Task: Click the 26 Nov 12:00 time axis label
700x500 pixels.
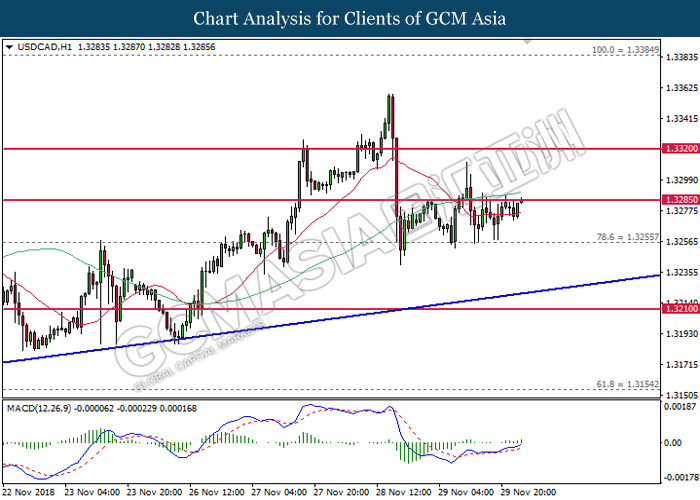Action: click(217, 492)
